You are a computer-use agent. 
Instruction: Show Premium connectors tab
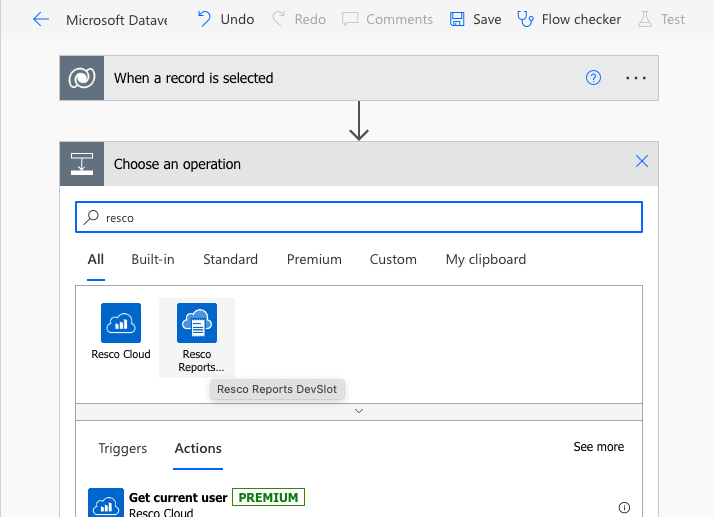coord(314,259)
